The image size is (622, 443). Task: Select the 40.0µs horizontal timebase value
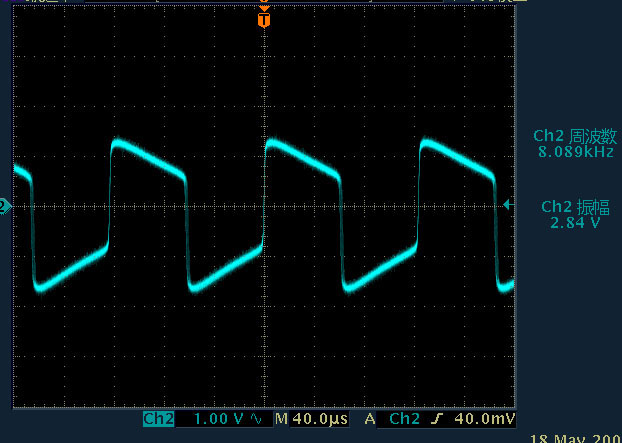click(319, 419)
